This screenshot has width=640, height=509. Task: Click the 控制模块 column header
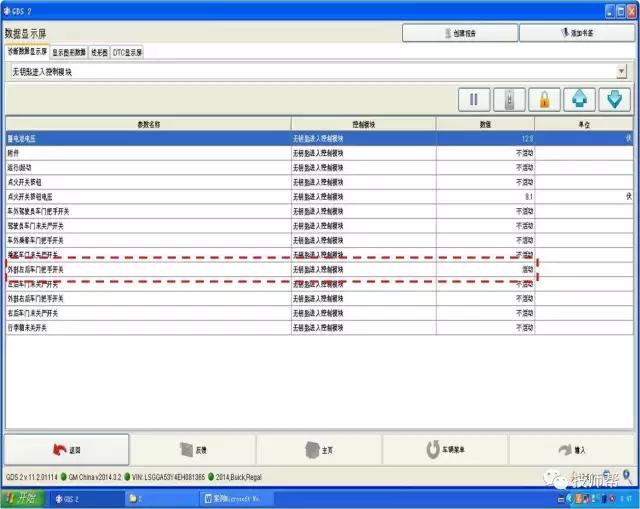[x=364, y=124]
